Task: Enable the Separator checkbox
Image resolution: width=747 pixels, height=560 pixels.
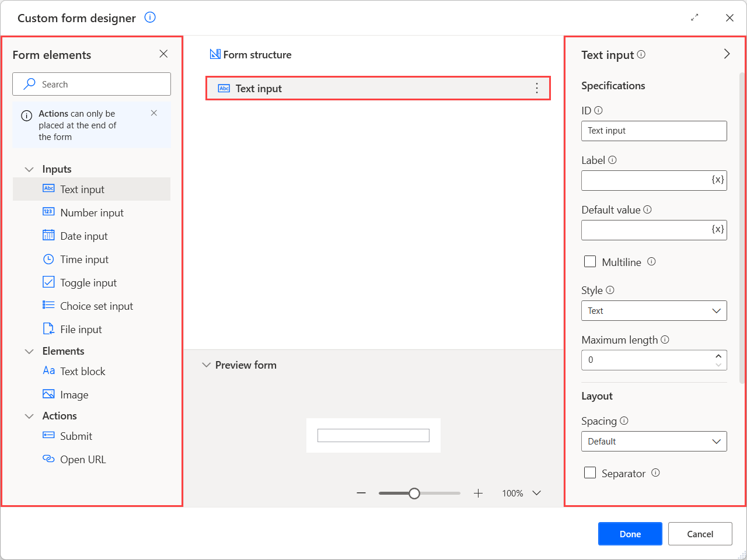Action: tap(589, 473)
